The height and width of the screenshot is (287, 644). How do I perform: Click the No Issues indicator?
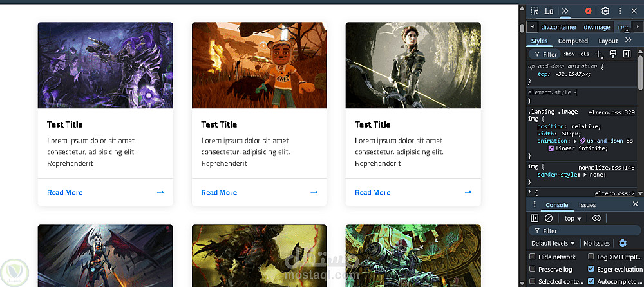pos(597,243)
